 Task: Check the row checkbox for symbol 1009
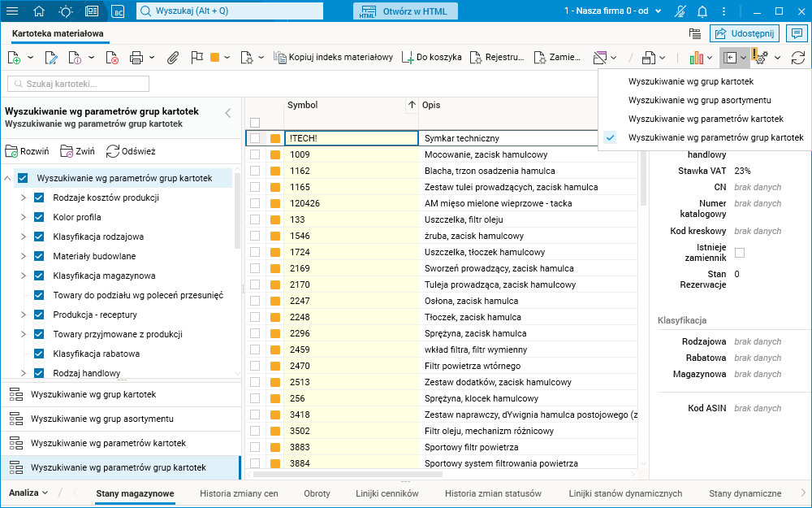(x=255, y=154)
